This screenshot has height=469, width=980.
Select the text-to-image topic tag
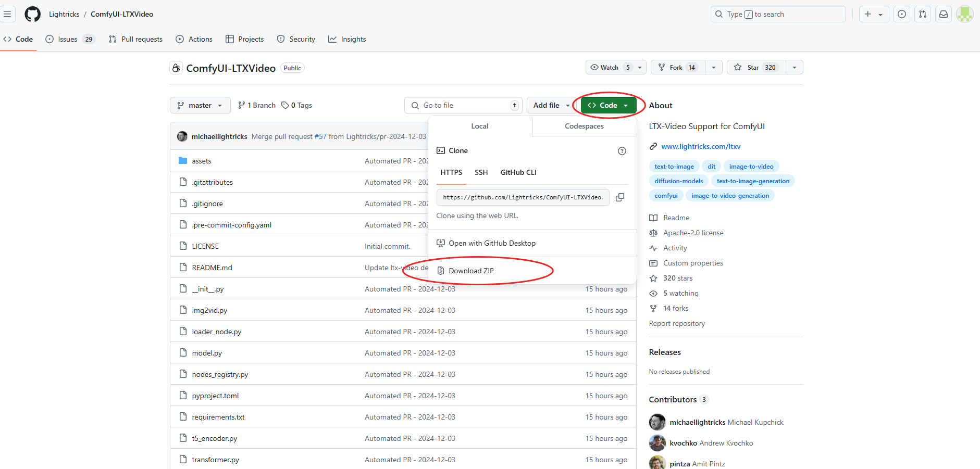(x=674, y=167)
